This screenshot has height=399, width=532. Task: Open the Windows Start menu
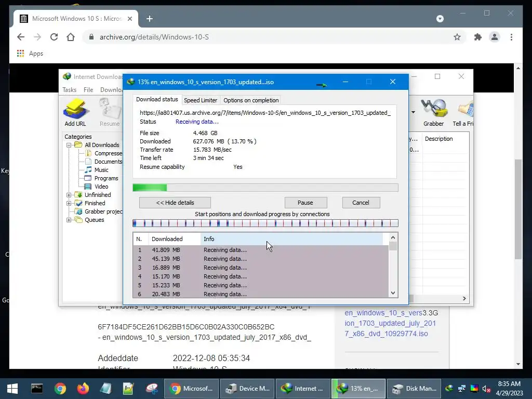pyautogui.click(x=12, y=389)
